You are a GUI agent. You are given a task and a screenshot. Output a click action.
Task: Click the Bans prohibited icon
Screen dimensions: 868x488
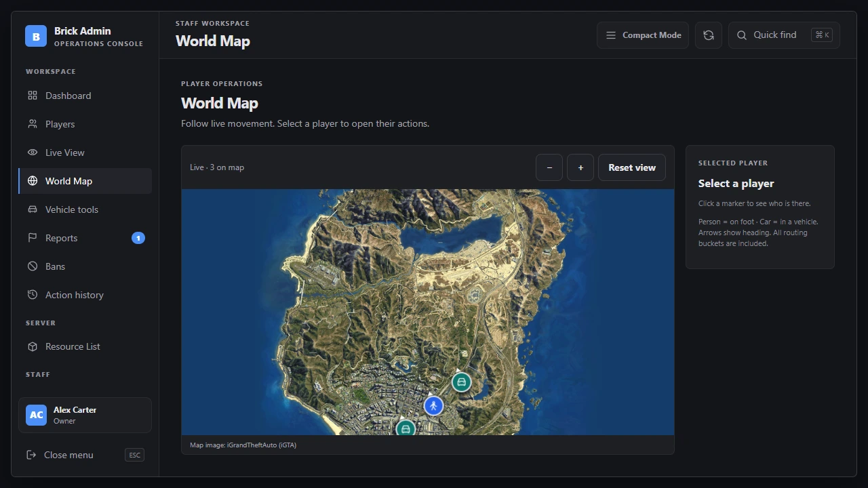[33, 266]
